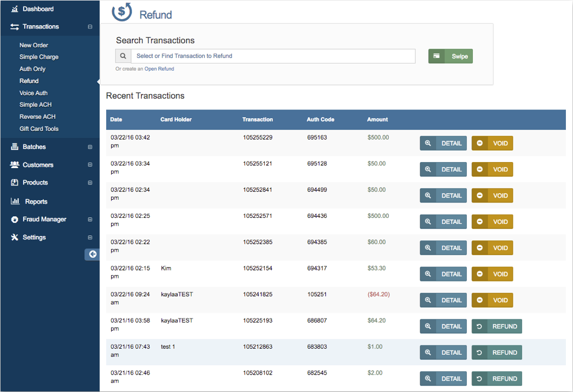Expand the Fraud Manager menu section
Screen dimensions: 573x392
point(90,220)
